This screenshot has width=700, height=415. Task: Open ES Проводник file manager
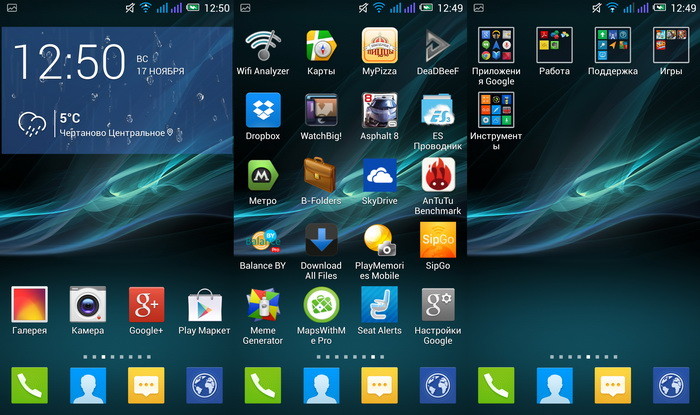438,110
